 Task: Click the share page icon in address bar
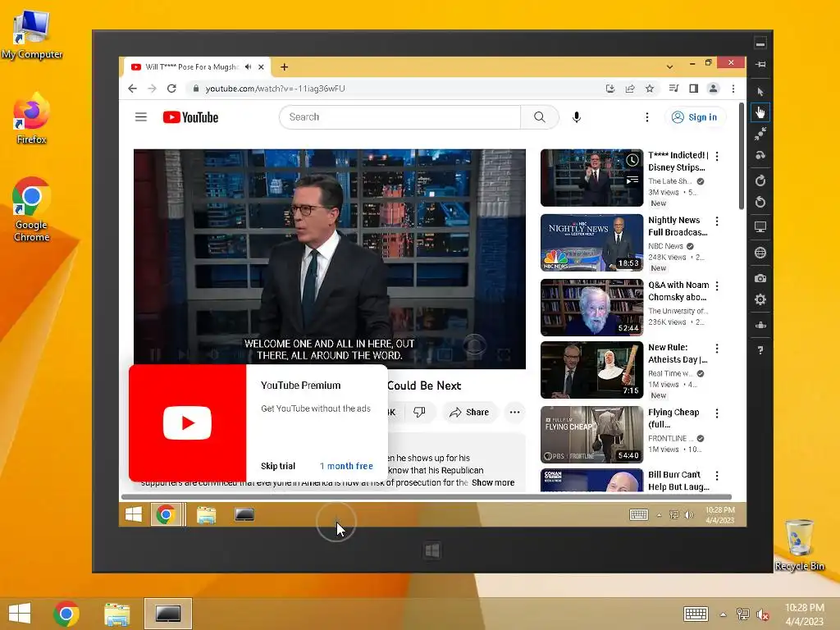point(630,89)
